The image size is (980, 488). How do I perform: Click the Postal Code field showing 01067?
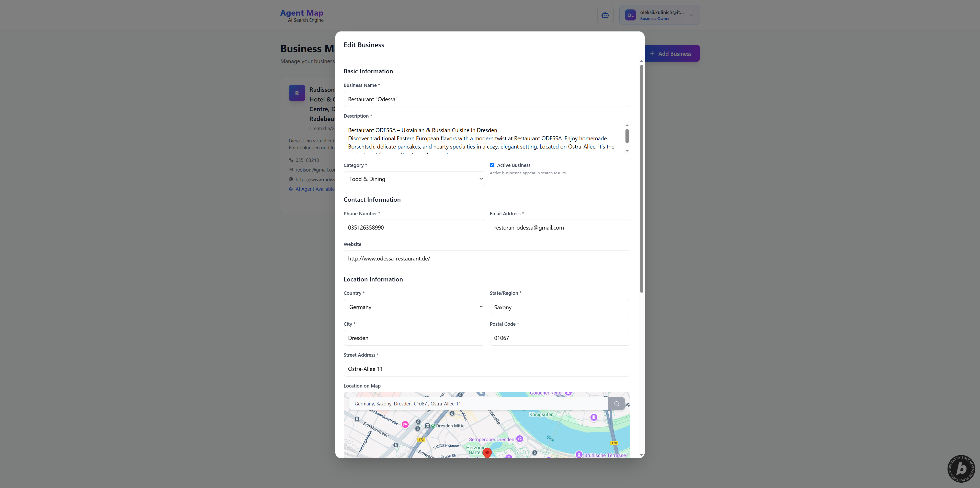560,338
